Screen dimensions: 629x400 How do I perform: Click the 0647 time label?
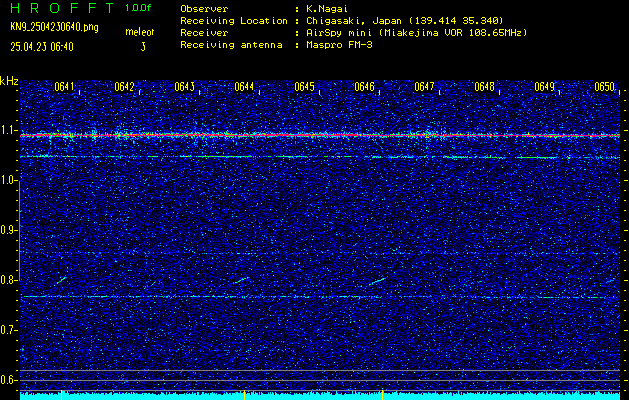pyautogui.click(x=424, y=87)
